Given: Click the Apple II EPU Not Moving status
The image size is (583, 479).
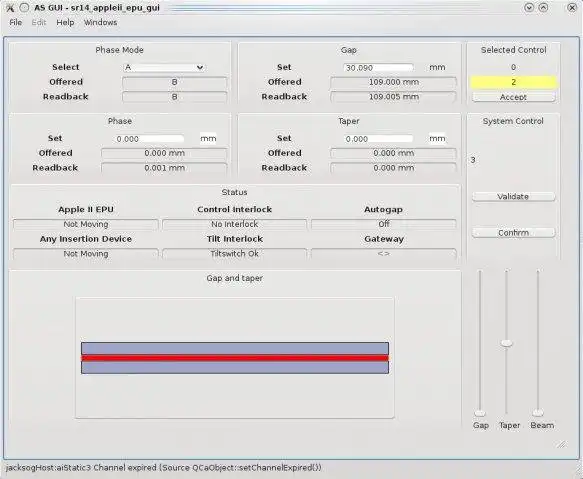Looking at the screenshot, I should tap(86, 224).
